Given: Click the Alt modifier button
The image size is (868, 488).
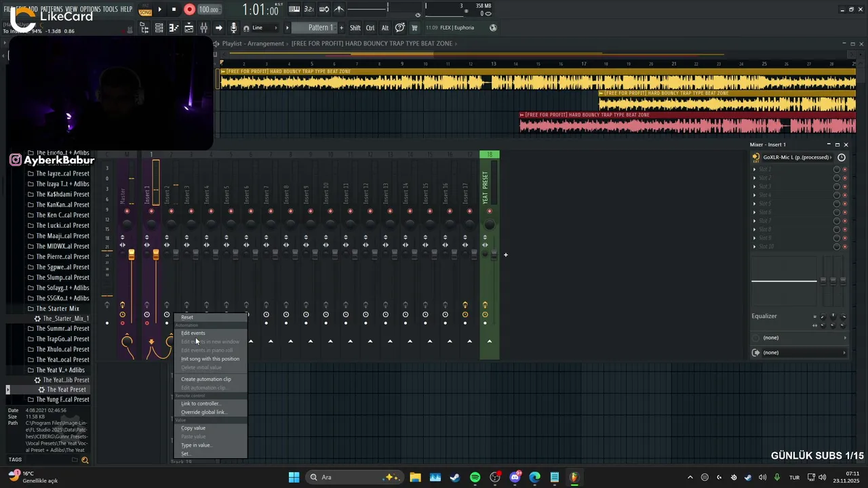Looking at the screenshot, I should pos(385,28).
